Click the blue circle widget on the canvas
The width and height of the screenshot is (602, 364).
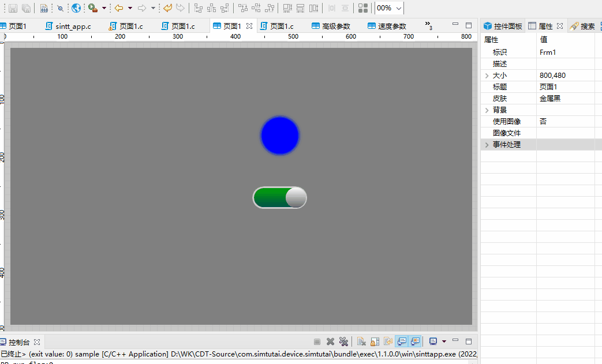pyautogui.click(x=279, y=135)
